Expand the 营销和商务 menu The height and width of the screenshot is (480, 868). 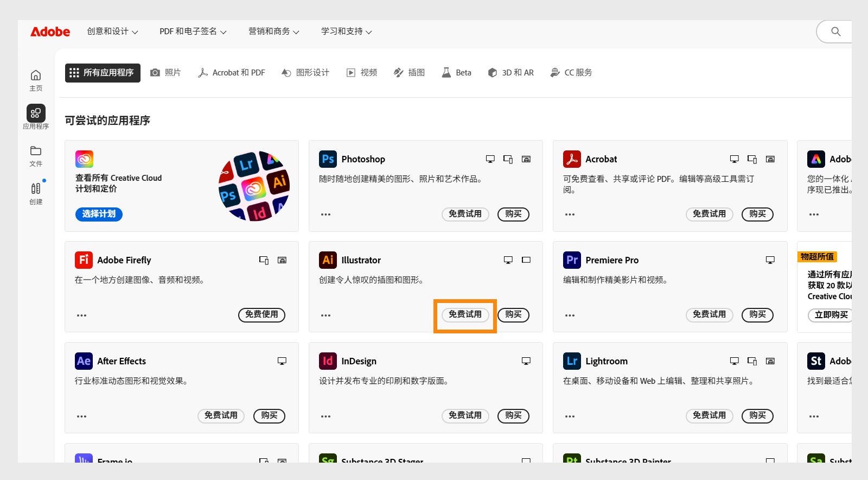[x=273, y=31]
